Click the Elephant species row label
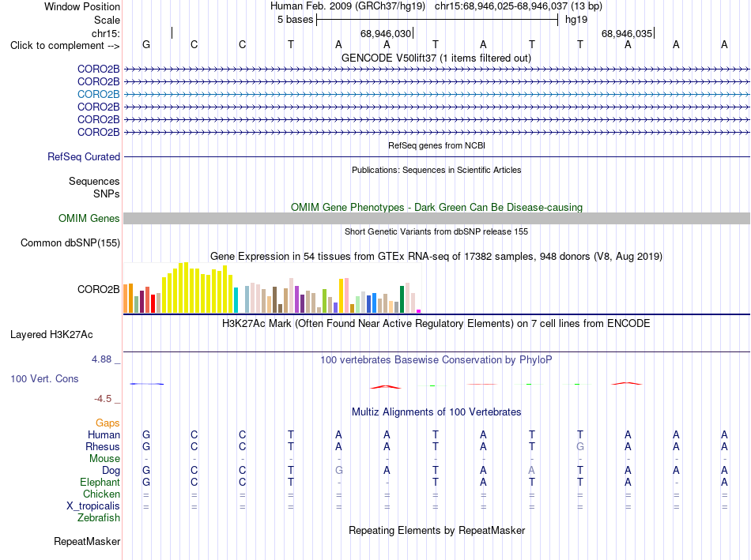Screen dimensions: 751x560 point(100,482)
